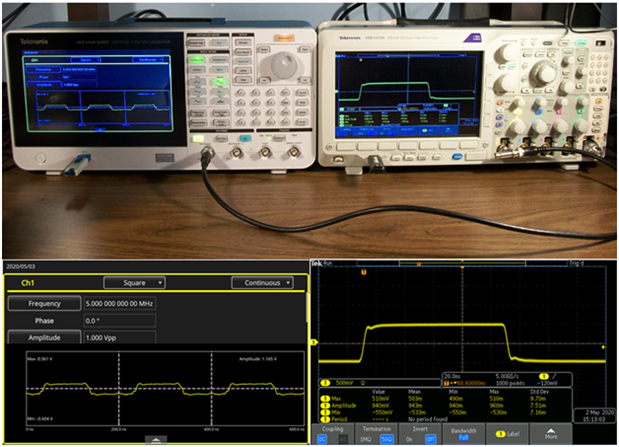Click the channel badge of the Min measurement

tap(325, 412)
